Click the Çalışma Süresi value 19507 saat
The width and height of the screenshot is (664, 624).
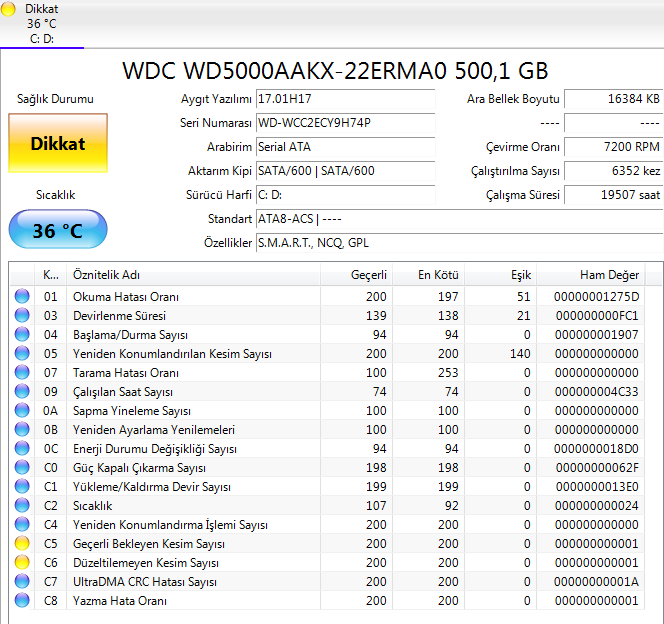click(x=614, y=195)
